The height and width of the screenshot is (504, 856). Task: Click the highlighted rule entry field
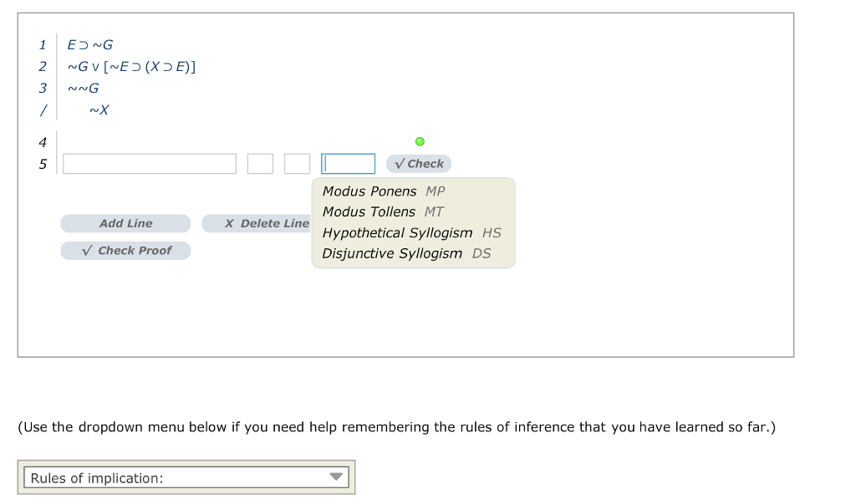[348, 163]
